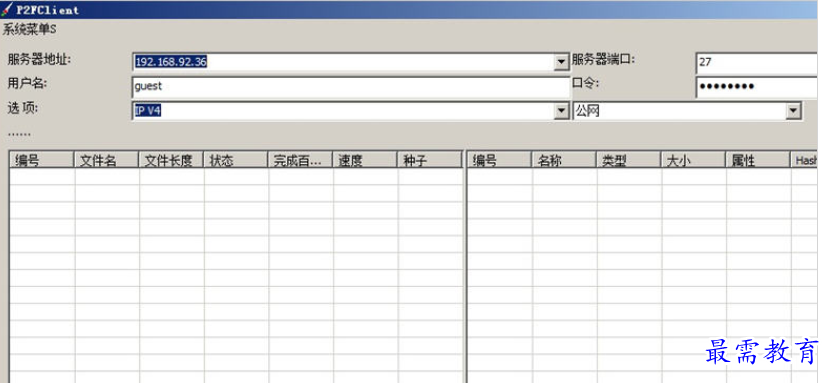Viewport: 827px width, 383px height.
Task: Click the 属性 column header
Action: click(x=757, y=160)
